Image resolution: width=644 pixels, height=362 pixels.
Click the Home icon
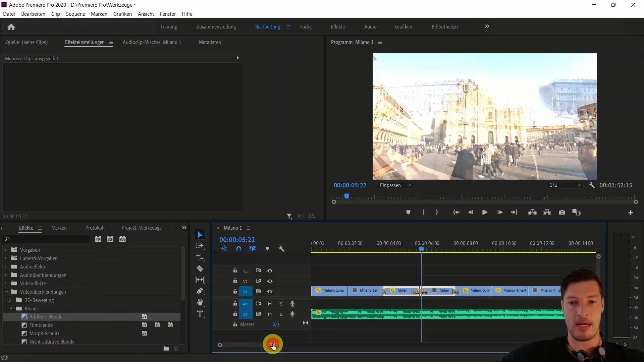(11, 27)
